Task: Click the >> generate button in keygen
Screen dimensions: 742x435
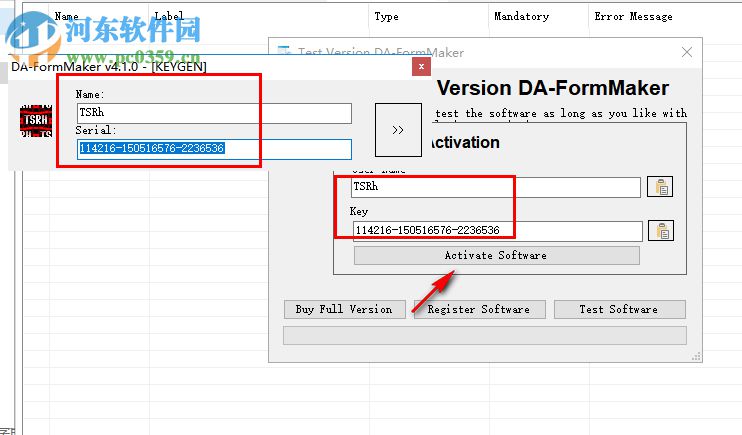Action: (398, 130)
